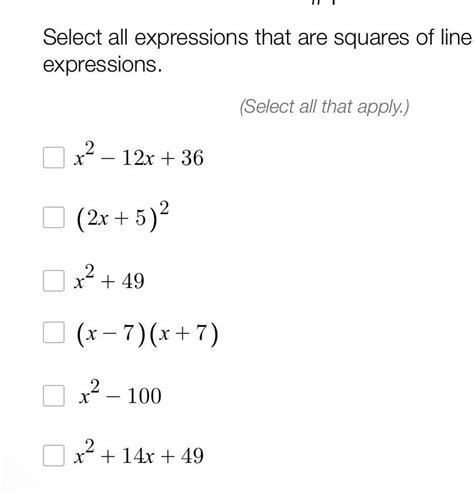Screen dimensions: 474x494
Task: Click the word 'squares' in the question
Action: pyautogui.click(x=371, y=38)
